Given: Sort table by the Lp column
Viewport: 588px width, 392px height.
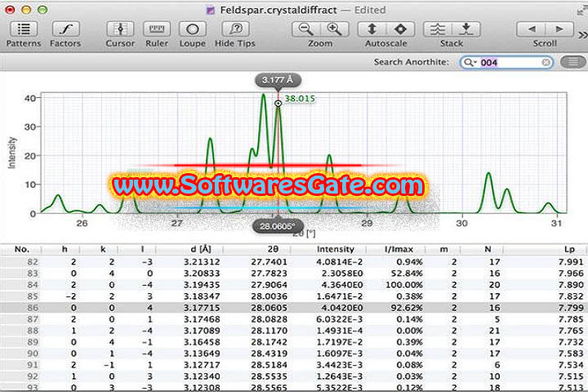Looking at the screenshot, I should tap(569, 249).
